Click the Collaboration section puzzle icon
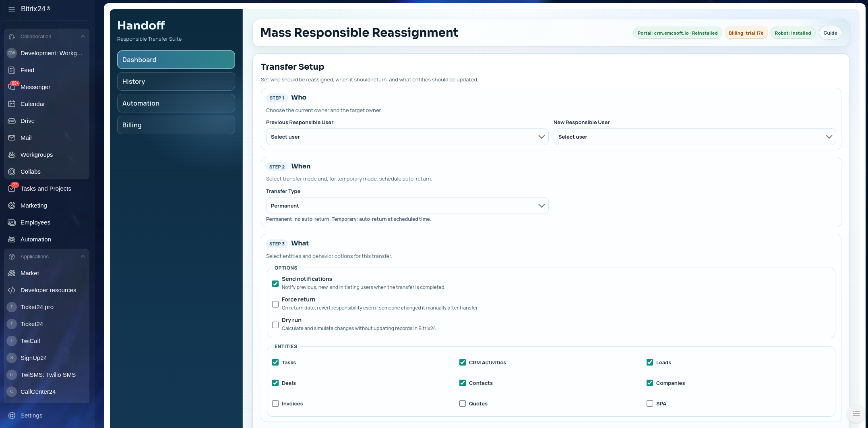 tap(12, 36)
